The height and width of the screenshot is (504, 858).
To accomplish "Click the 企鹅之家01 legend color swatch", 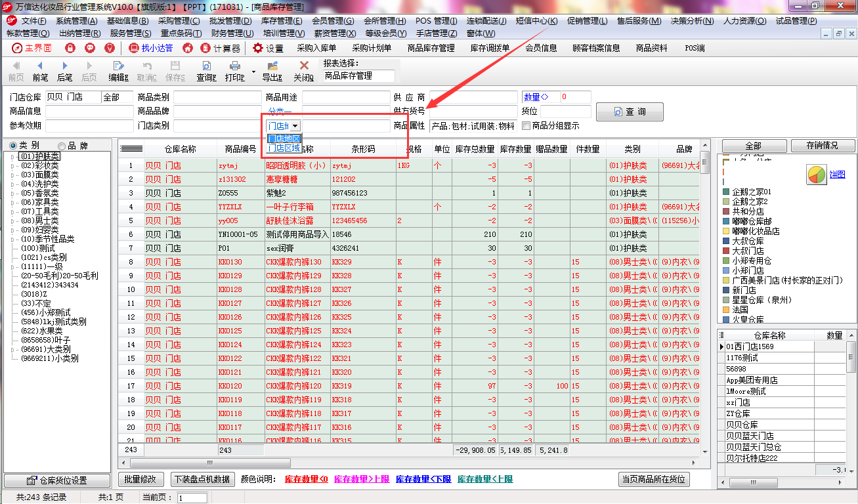I will pyautogui.click(x=726, y=192).
